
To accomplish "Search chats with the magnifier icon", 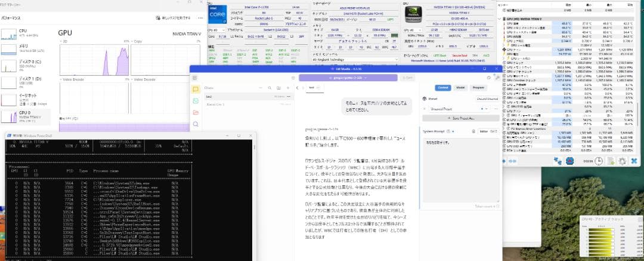I will pos(270,88).
